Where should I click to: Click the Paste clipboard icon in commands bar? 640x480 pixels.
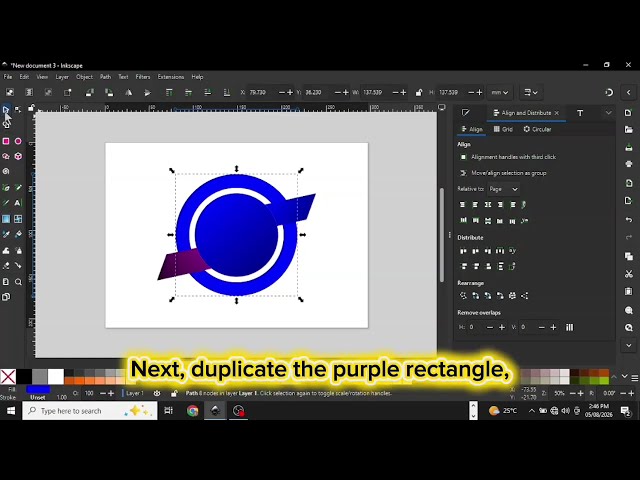[x=629, y=291]
